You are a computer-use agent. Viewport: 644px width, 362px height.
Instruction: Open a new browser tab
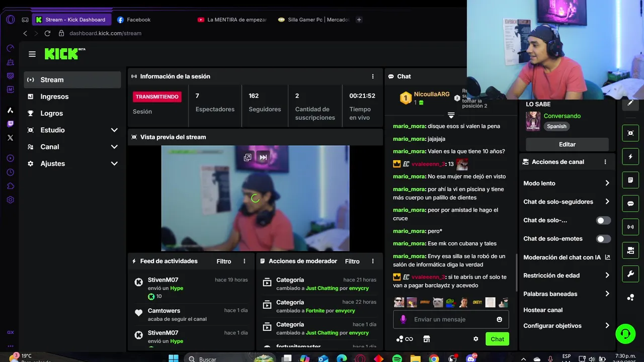point(359,20)
